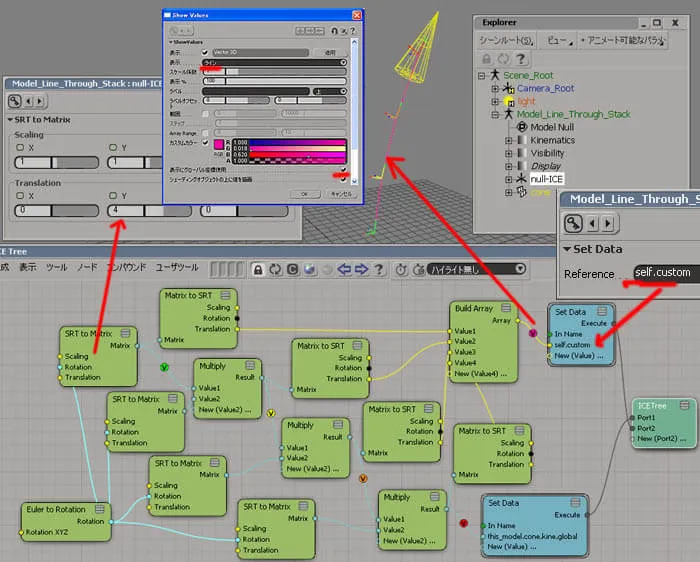Open the ツール menu in ICE Tree
Image resolution: width=700 pixels, height=562 pixels.
57,267
